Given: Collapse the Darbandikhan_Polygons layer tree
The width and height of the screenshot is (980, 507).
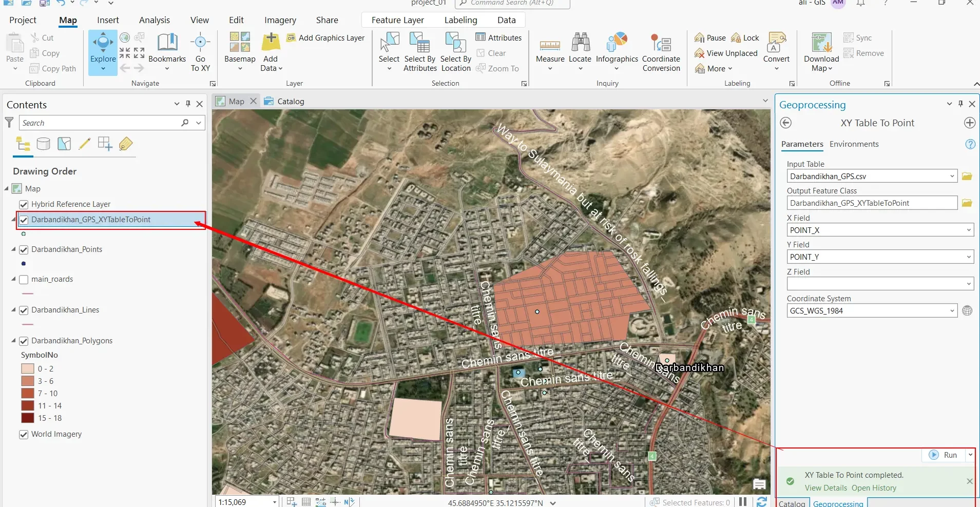Looking at the screenshot, I should pos(13,341).
